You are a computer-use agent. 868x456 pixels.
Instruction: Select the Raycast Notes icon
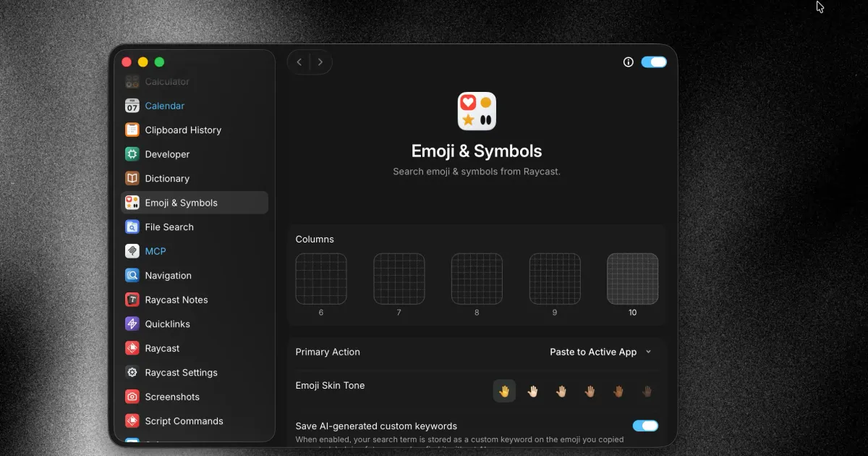132,300
